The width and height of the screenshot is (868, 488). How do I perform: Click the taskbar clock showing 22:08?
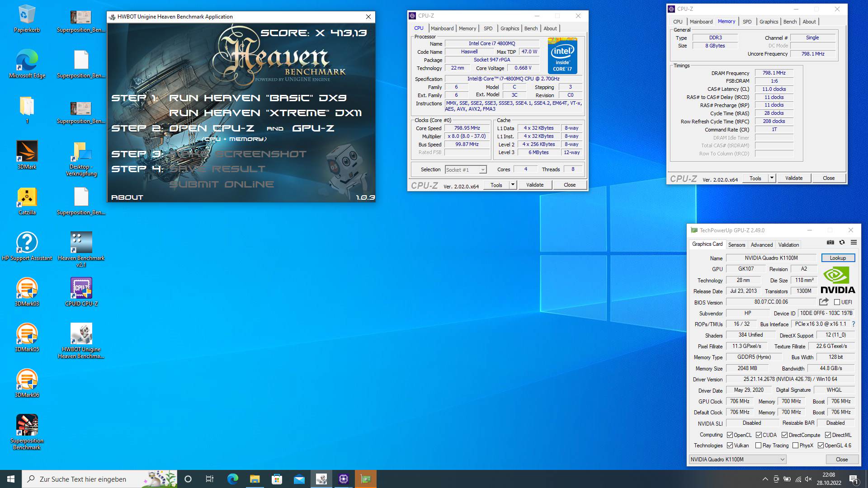[x=829, y=479]
